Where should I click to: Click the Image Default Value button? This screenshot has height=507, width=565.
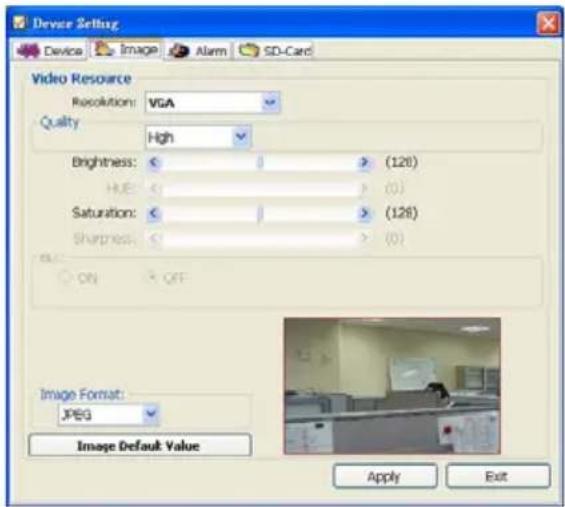pyautogui.click(x=140, y=445)
